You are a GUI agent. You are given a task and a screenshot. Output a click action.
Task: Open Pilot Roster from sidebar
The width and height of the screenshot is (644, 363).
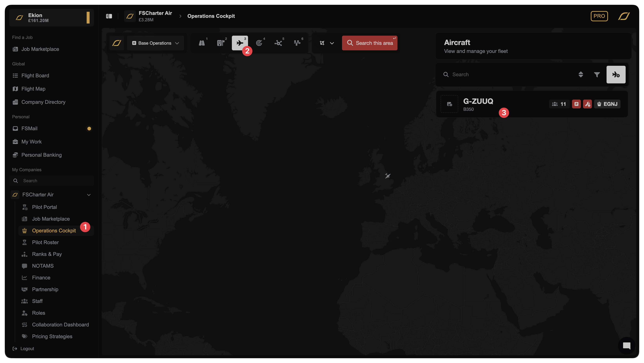tap(45, 242)
